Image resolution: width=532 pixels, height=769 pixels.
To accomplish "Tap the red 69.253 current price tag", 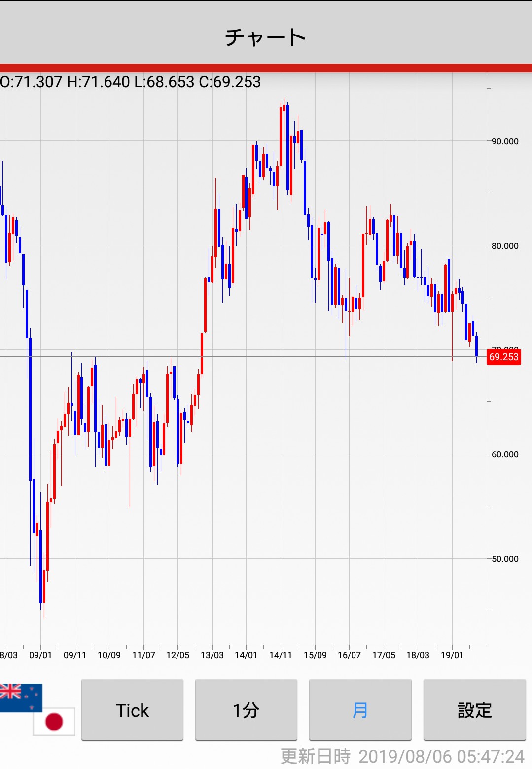I will 503,357.
